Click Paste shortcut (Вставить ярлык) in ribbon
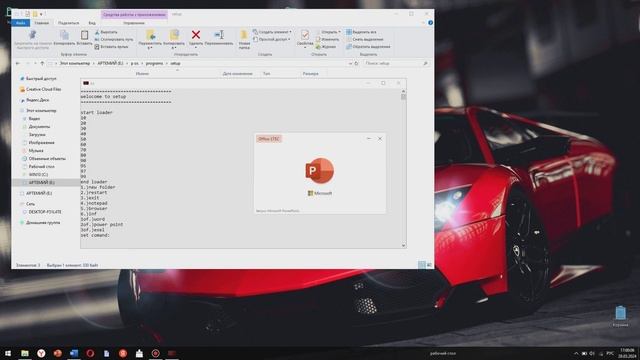640x360 pixels. [x=111, y=47]
